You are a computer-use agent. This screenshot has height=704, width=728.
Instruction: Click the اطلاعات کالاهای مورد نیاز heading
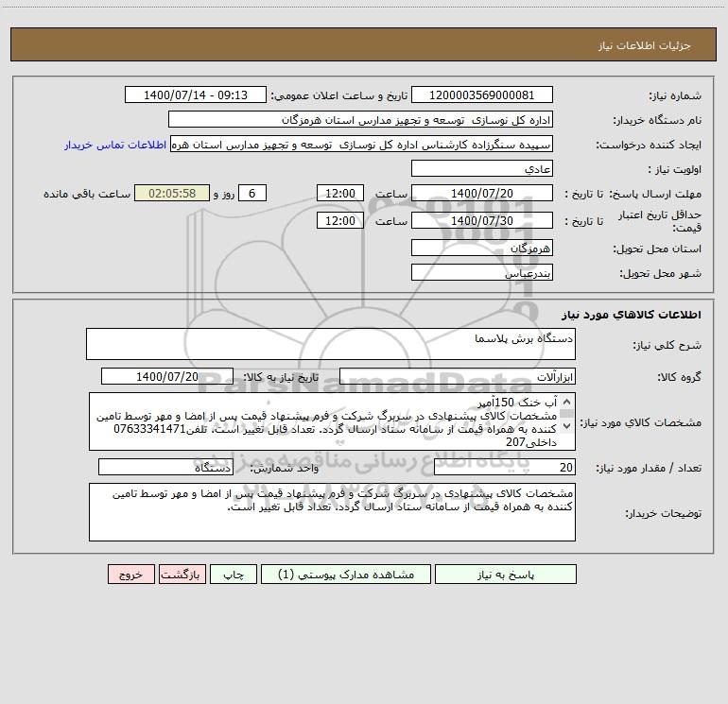click(631, 315)
